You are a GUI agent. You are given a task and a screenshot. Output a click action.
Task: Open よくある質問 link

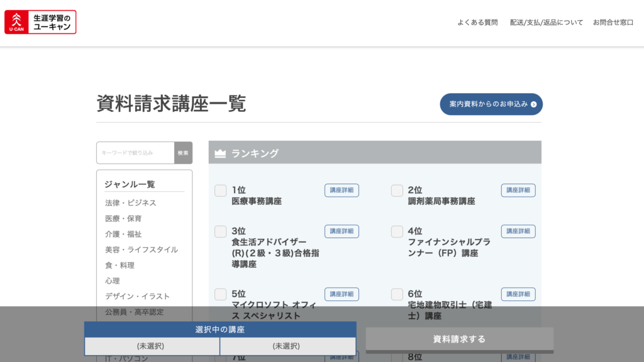pyautogui.click(x=477, y=23)
